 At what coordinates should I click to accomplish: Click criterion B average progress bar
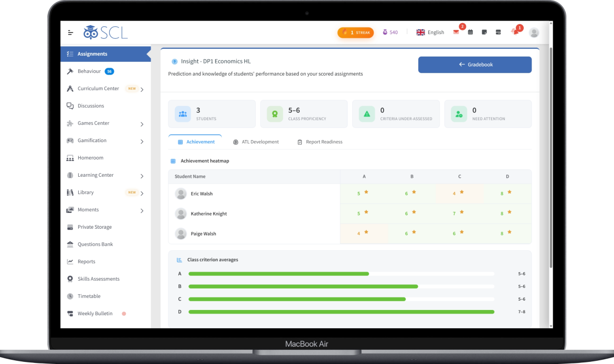(341, 286)
